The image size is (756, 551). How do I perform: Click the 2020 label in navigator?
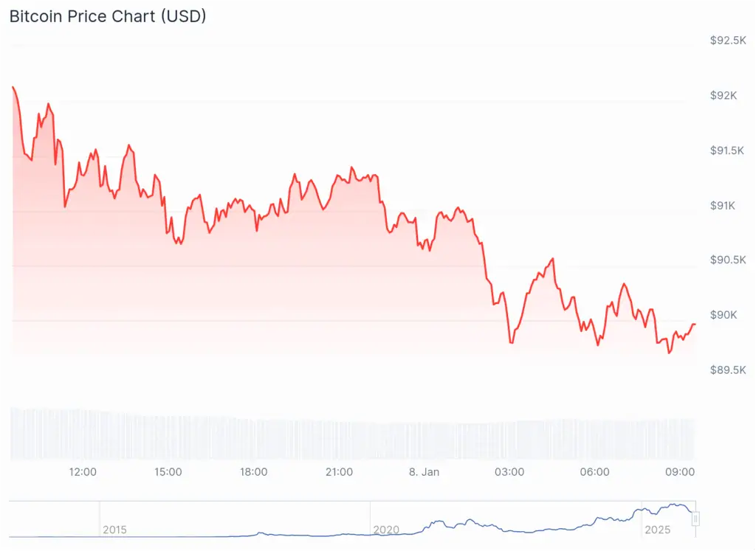click(x=386, y=530)
